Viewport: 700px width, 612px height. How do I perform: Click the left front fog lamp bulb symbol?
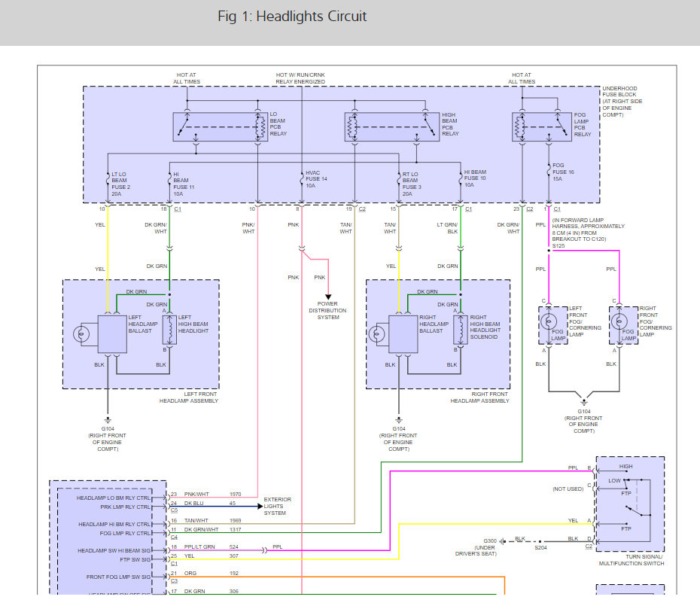tap(549, 321)
